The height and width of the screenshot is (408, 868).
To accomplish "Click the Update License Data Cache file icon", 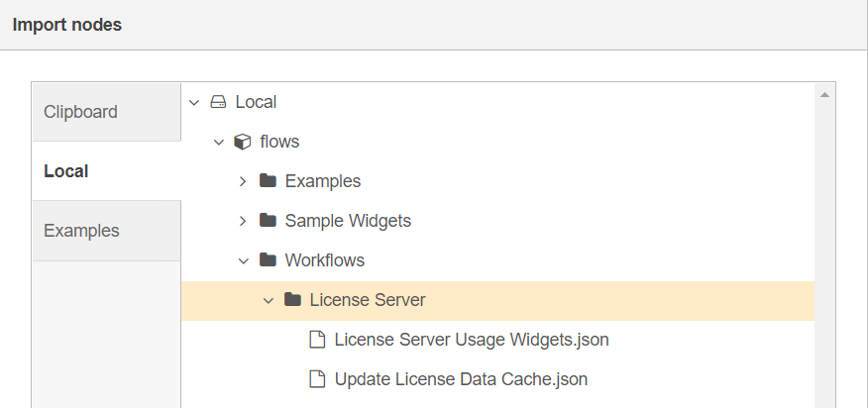I will 317,379.
